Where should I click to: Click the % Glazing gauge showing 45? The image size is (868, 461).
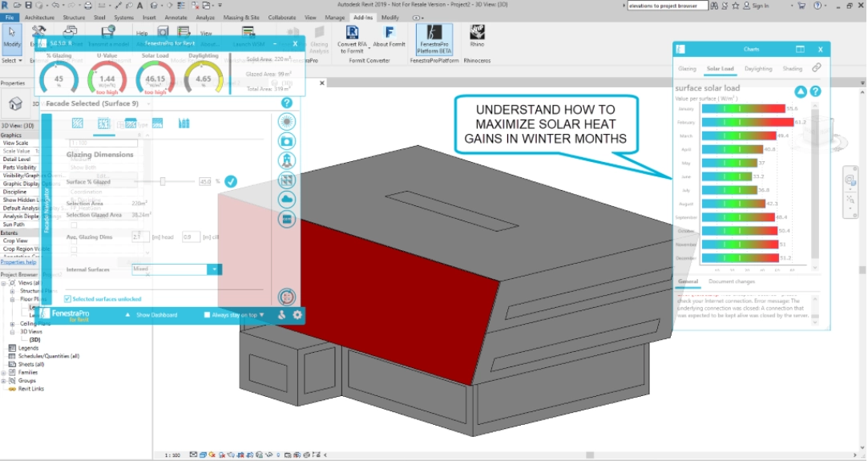(x=59, y=78)
